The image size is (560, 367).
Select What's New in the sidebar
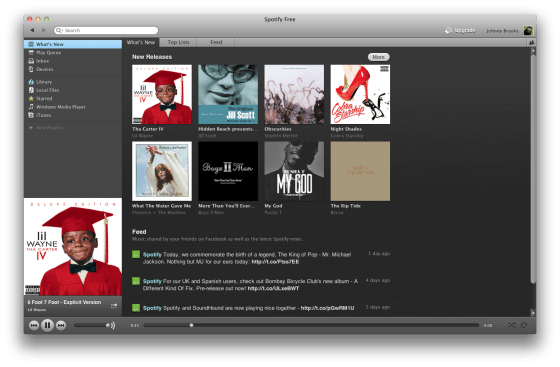73,44
